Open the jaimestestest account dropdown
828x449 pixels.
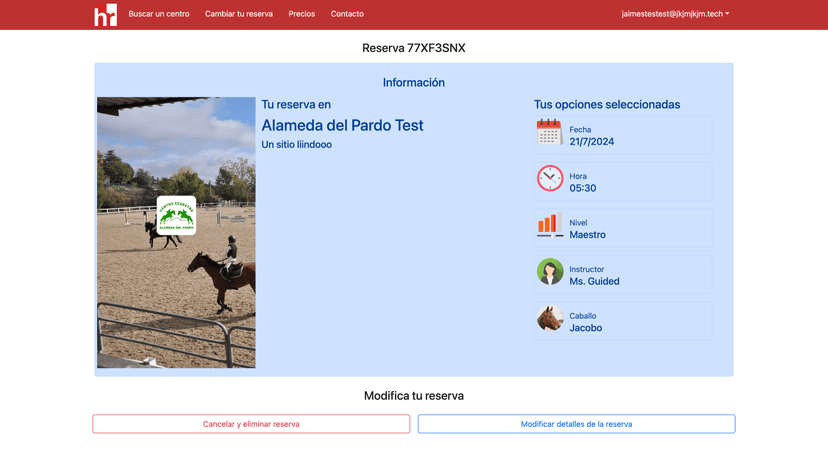tap(675, 14)
